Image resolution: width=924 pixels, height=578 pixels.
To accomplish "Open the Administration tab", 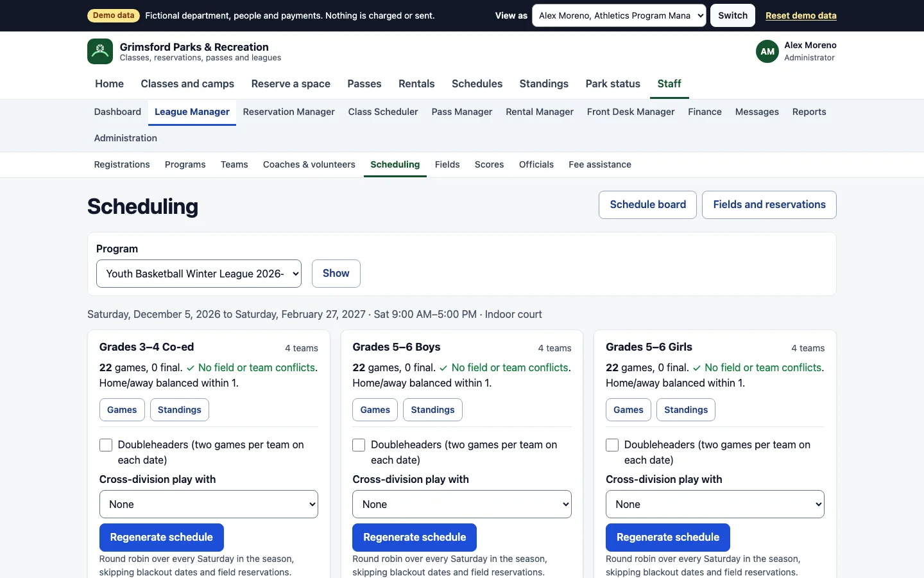I will tap(125, 138).
